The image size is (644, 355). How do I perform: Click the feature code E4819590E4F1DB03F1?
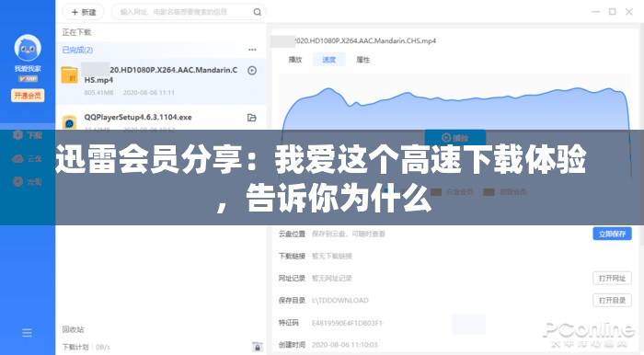[347, 323]
